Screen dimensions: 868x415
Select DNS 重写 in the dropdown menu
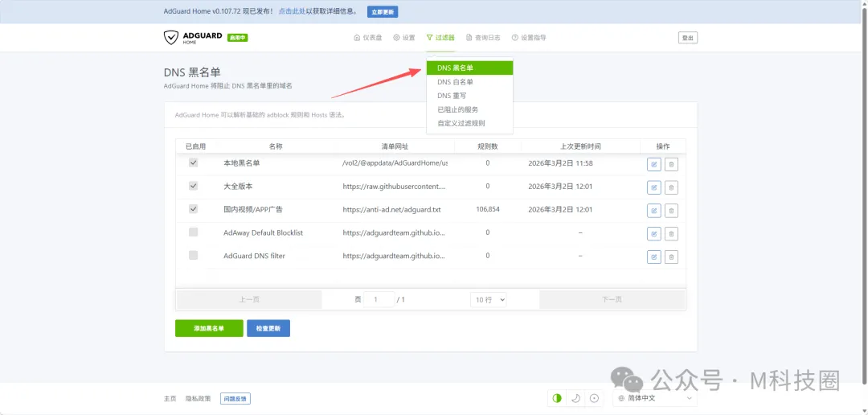pyautogui.click(x=469, y=96)
